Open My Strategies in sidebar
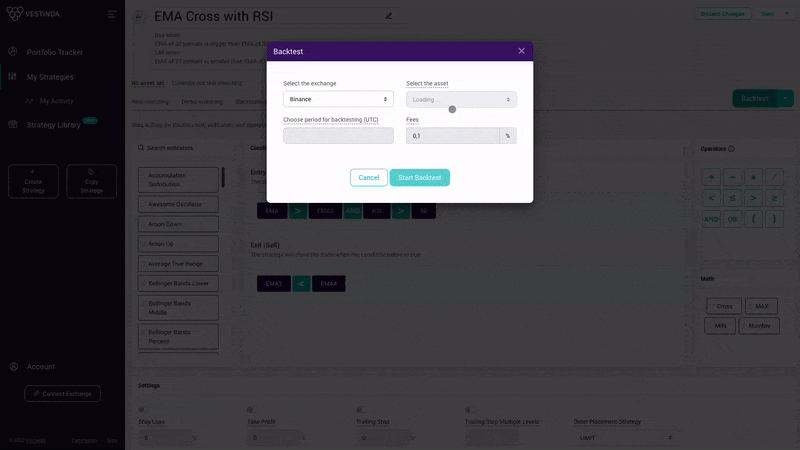 point(50,77)
